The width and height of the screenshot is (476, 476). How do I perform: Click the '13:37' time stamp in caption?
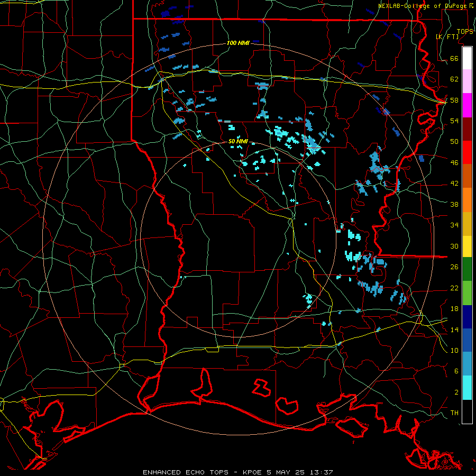322,472
